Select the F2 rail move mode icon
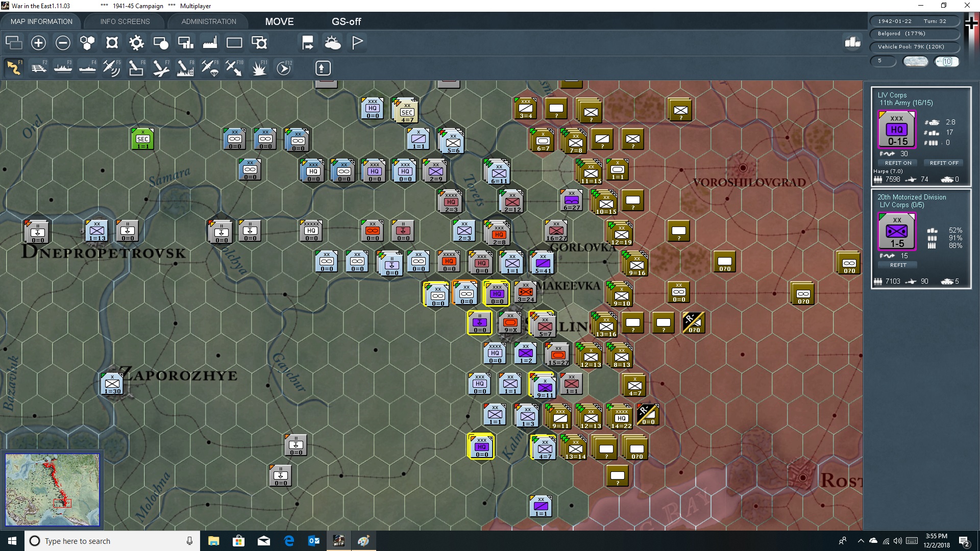Image resolution: width=980 pixels, height=551 pixels. click(x=39, y=68)
